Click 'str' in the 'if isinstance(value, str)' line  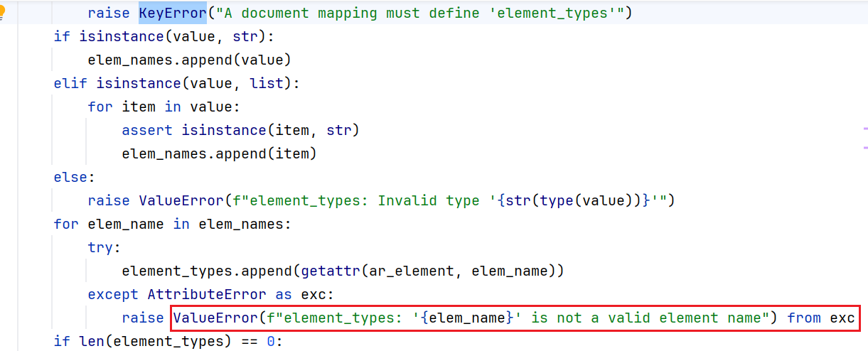click(x=245, y=36)
